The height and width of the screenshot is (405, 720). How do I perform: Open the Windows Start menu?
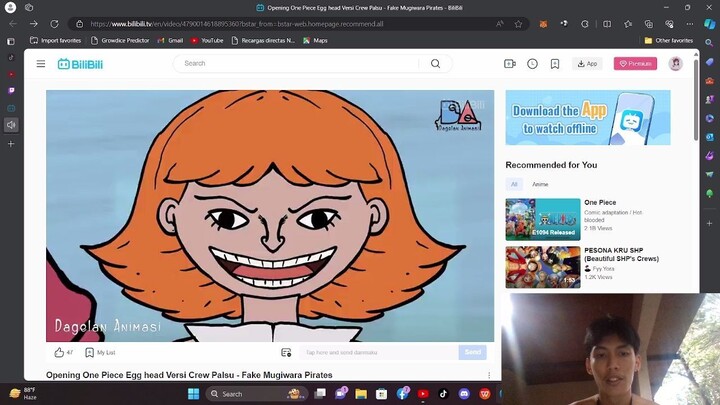tap(193, 394)
